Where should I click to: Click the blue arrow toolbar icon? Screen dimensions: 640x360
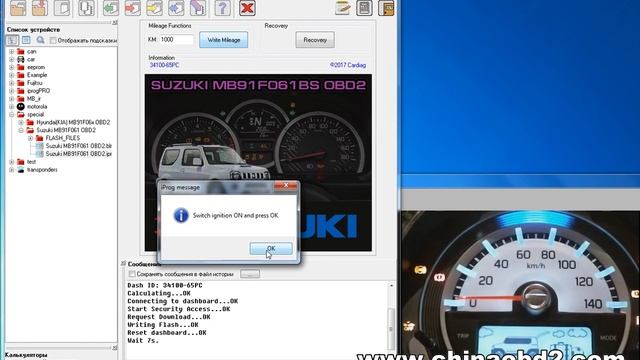point(176,8)
